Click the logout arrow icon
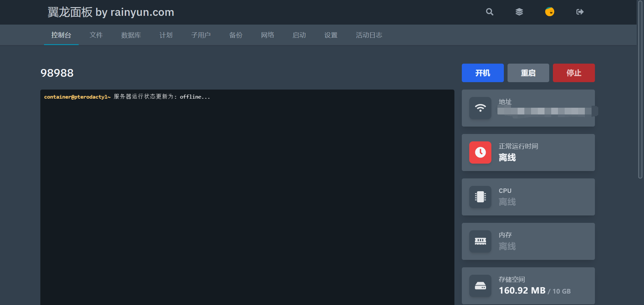 pyautogui.click(x=580, y=12)
